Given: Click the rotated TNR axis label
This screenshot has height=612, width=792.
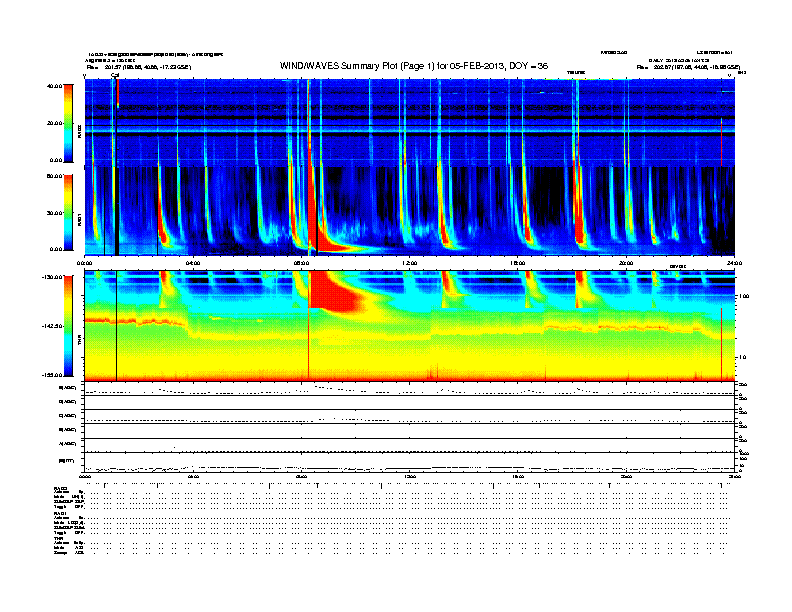Looking at the screenshot, I should [x=79, y=341].
